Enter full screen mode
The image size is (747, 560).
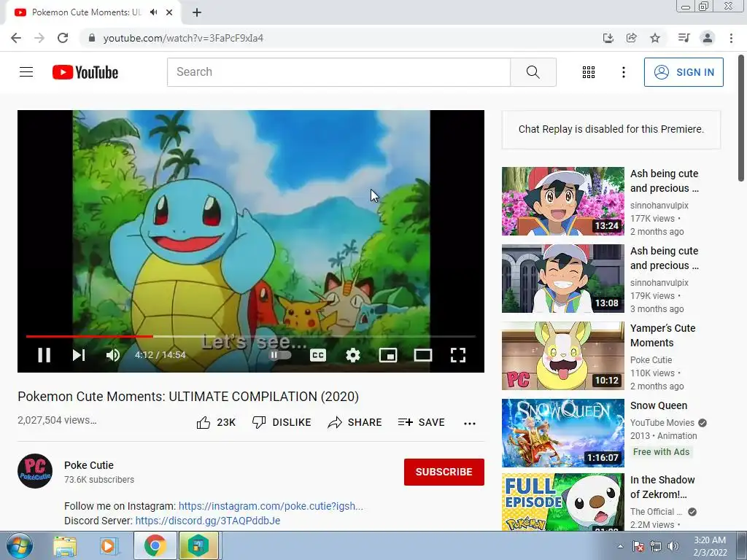pyautogui.click(x=458, y=355)
